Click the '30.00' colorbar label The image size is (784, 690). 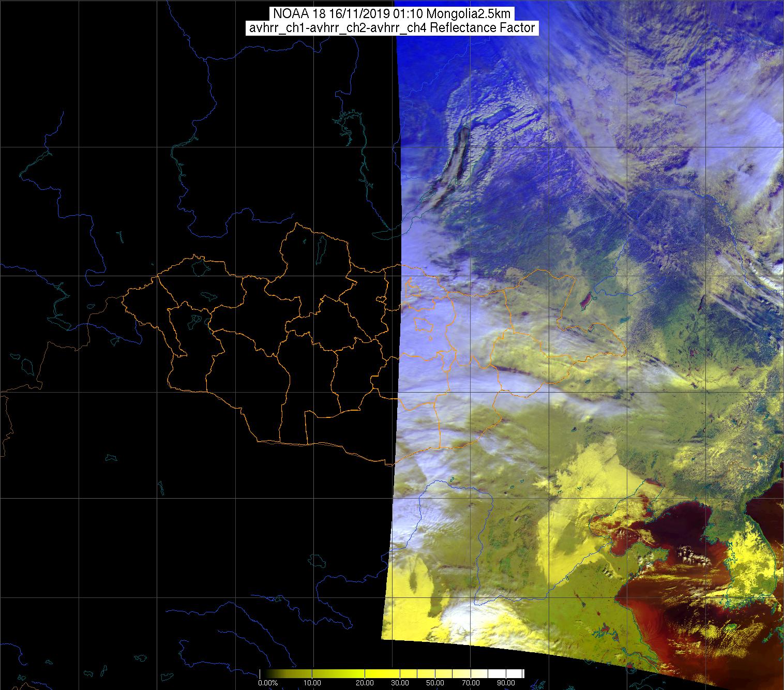[400, 683]
